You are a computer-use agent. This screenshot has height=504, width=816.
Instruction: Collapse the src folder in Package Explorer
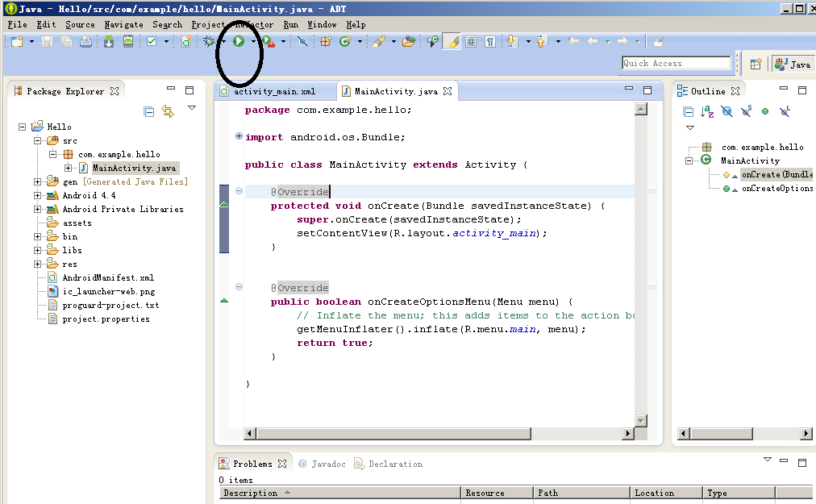[38, 140]
